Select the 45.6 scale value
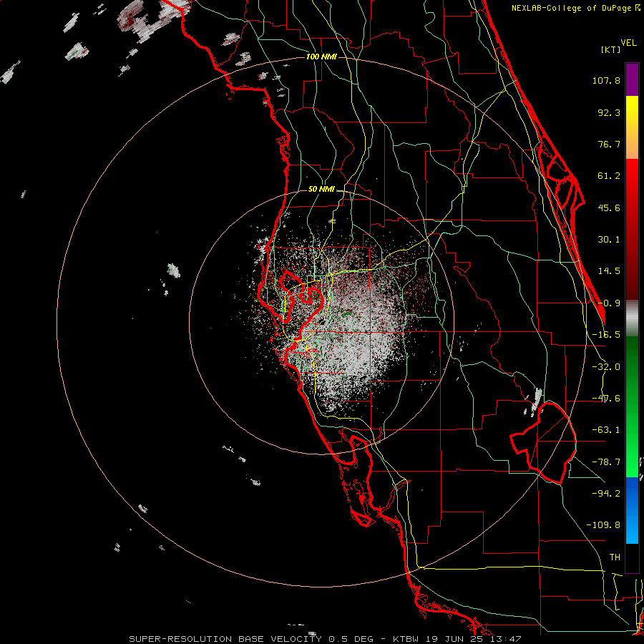 pos(609,208)
